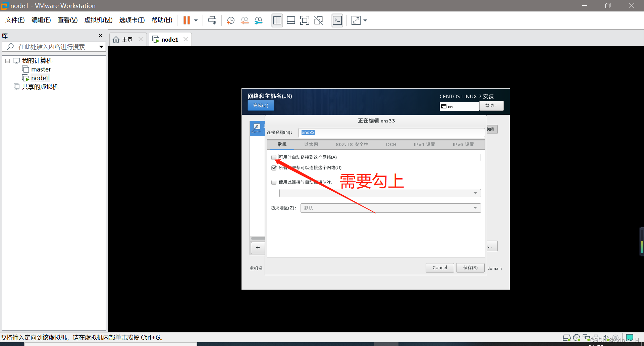This screenshot has height=346, width=644.
Task: Open the stretch display dropdown arrow
Action: tap(365, 20)
